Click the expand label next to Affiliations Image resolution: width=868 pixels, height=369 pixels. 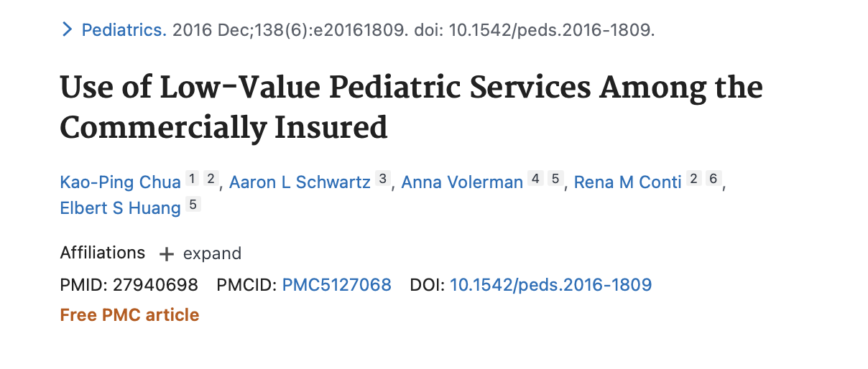pyautogui.click(x=212, y=253)
